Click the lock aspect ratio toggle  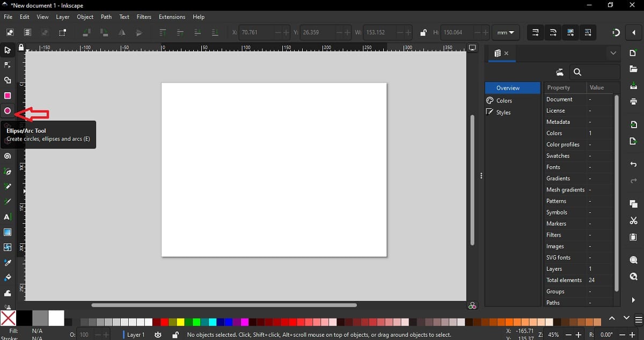pos(422,32)
